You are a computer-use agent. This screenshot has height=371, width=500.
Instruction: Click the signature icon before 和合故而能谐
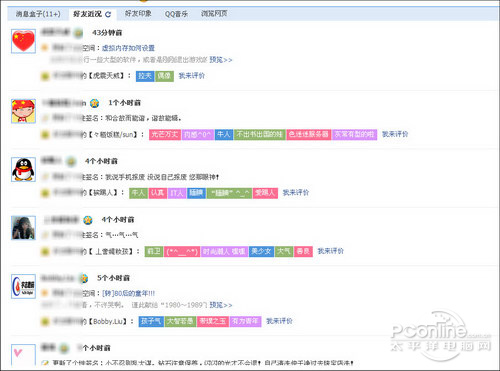click(x=45, y=118)
